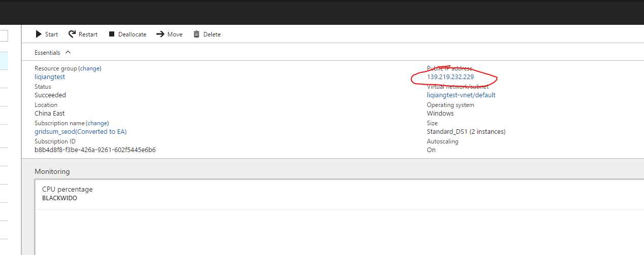Open the CPU percentage chart tile

click(x=340, y=217)
